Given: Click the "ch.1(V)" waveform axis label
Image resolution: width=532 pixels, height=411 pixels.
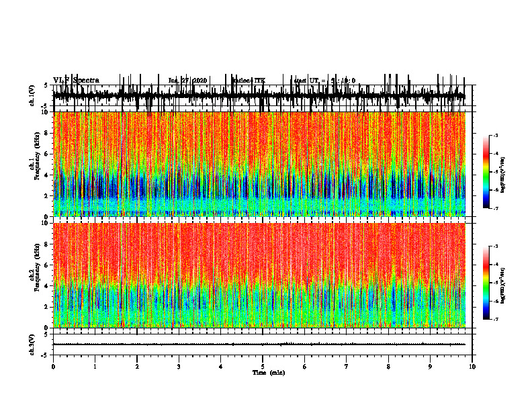Looking at the screenshot, I should pos(32,96).
